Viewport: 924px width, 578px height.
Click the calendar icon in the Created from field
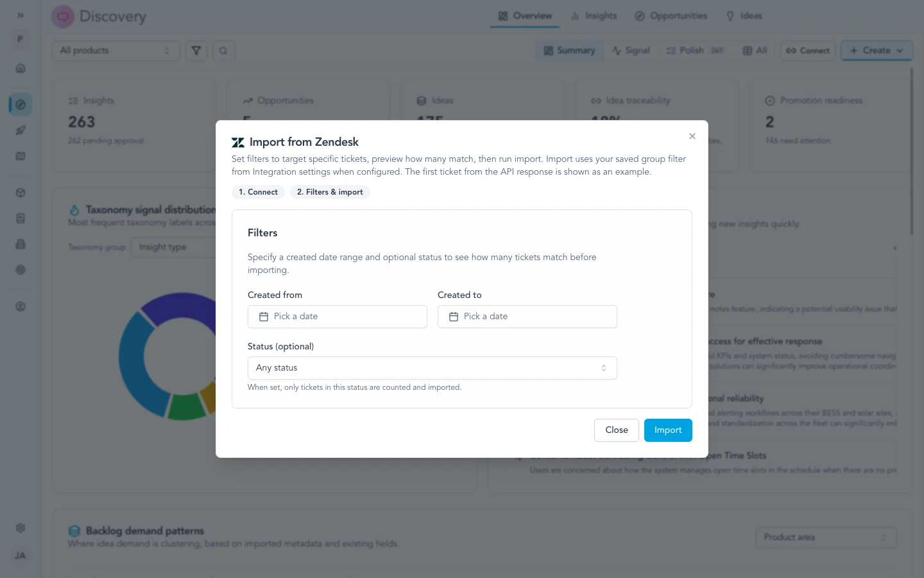263,316
